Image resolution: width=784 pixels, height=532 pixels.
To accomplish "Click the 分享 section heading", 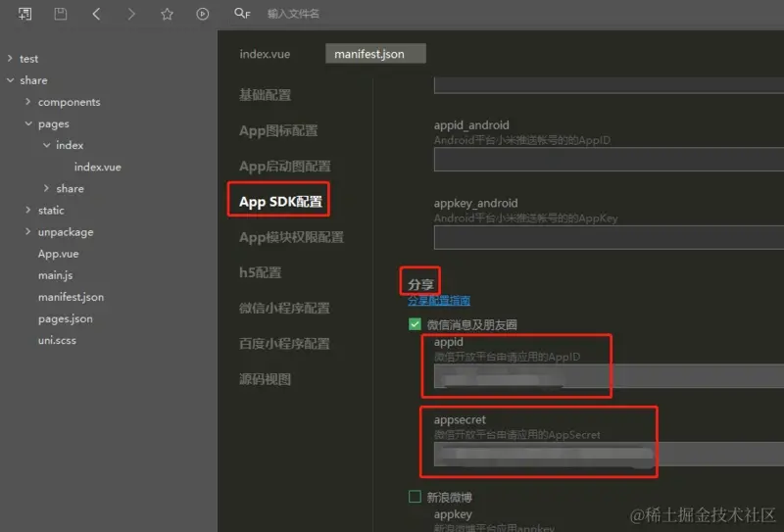I will pyautogui.click(x=420, y=284).
